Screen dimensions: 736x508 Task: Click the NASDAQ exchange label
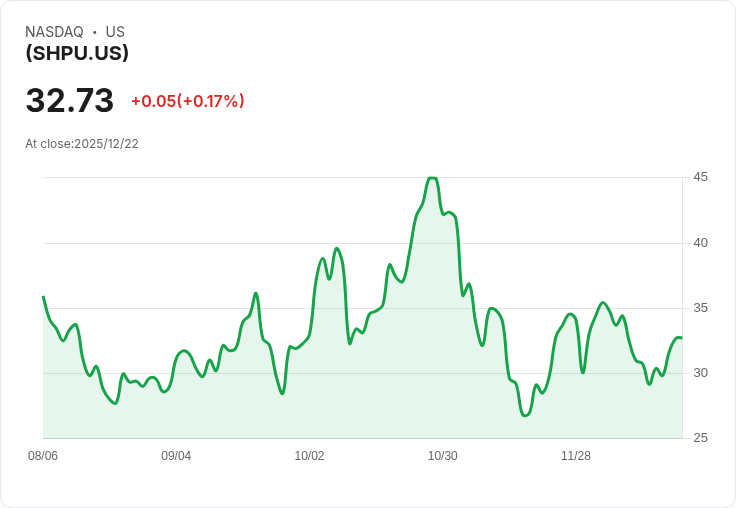(x=54, y=32)
